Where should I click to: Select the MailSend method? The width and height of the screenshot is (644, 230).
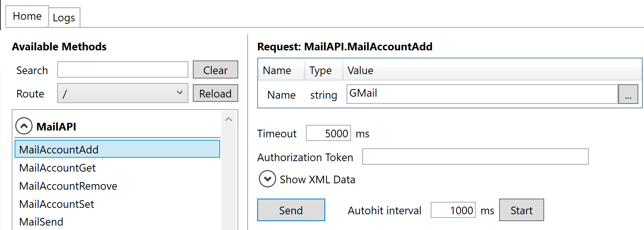(x=41, y=222)
